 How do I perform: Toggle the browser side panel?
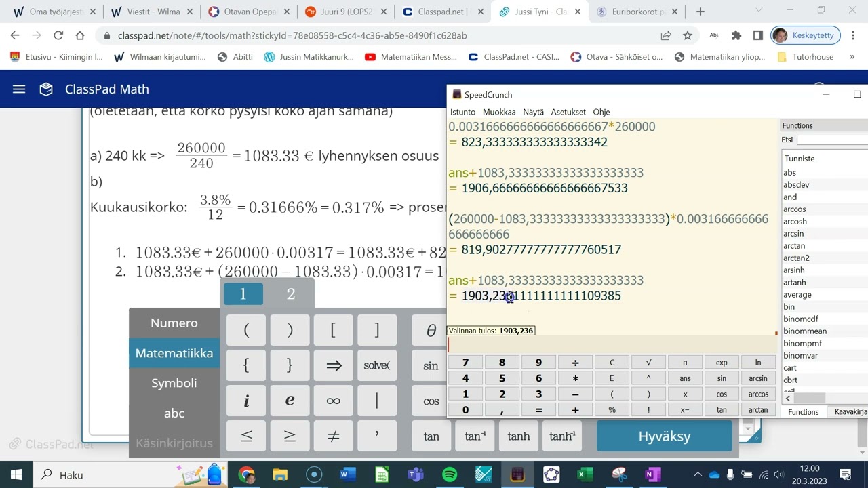coord(758,35)
